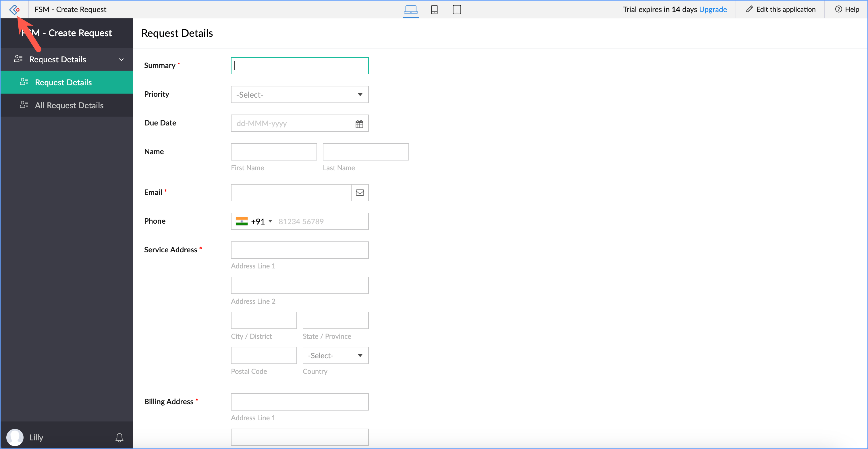Select the highlighted Request Details sidebar item

coord(63,82)
